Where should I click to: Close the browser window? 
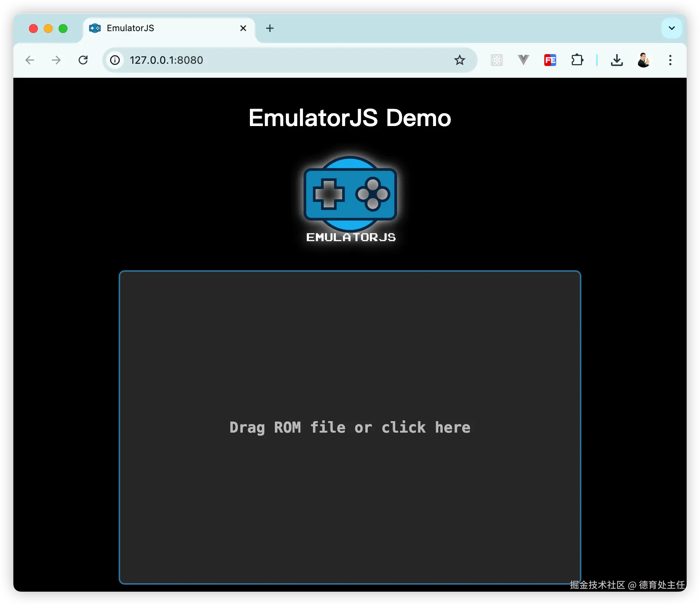click(x=33, y=29)
